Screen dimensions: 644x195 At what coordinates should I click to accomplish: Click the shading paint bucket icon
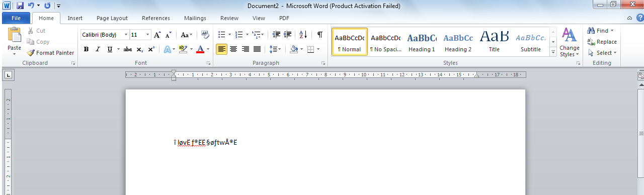(x=294, y=49)
